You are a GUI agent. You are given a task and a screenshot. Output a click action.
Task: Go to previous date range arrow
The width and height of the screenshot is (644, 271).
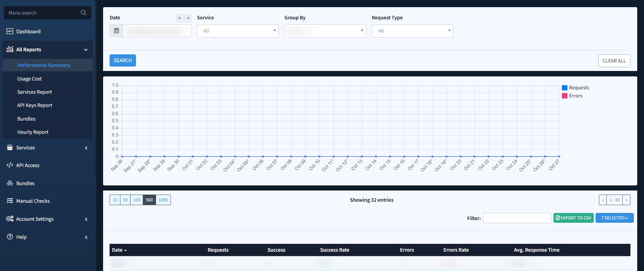180,18
